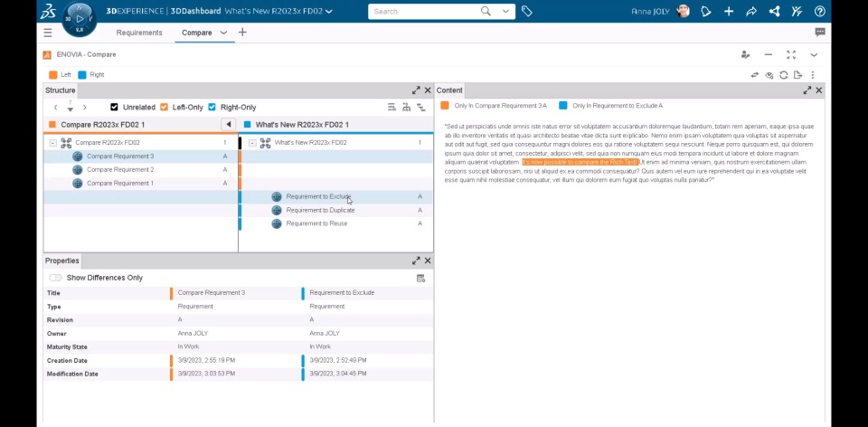Collapse left pane with triangle button
The image size is (868, 427).
(228, 125)
